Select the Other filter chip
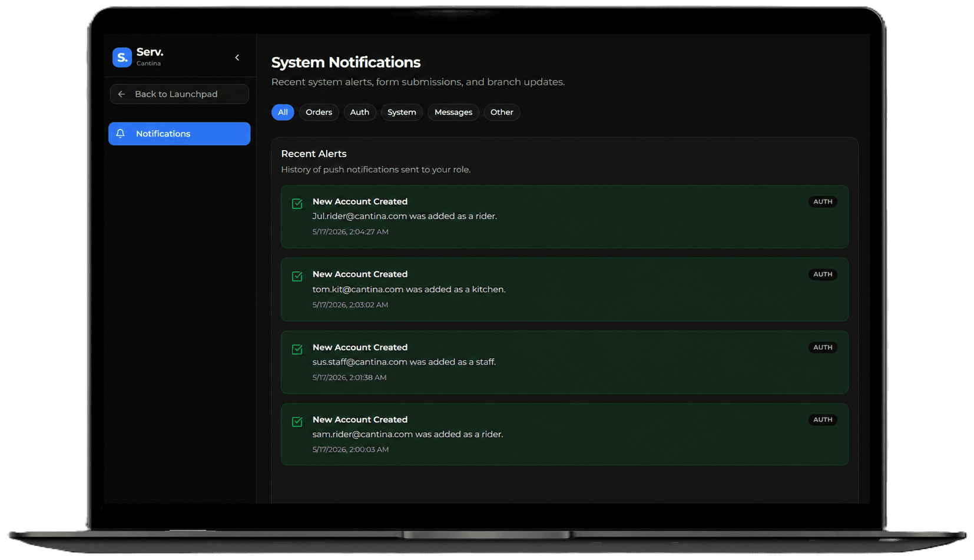 [502, 112]
